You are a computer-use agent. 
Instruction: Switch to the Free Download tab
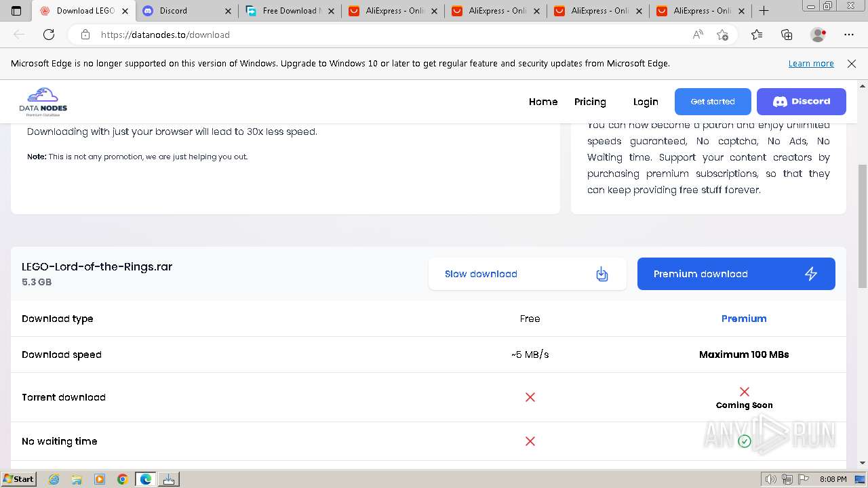(x=290, y=11)
